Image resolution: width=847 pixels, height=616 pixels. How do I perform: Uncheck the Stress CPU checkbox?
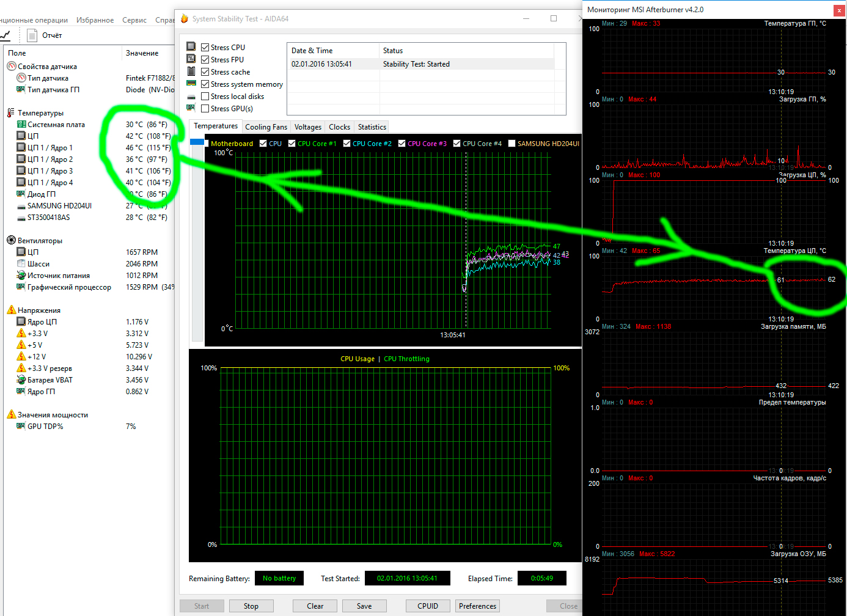pos(205,48)
